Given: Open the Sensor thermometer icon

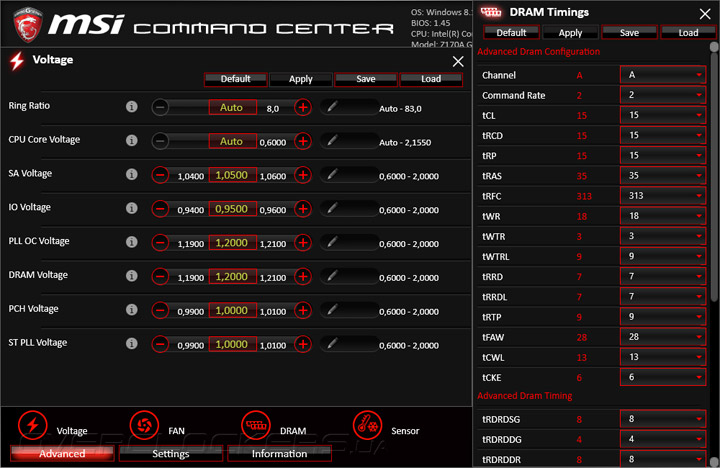Looking at the screenshot, I should (x=367, y=425).
